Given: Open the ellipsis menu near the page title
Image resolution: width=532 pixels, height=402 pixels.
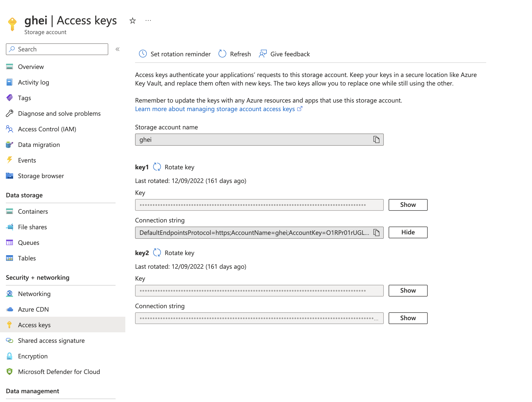Looking at the screenshot, I should pos(148,21).
